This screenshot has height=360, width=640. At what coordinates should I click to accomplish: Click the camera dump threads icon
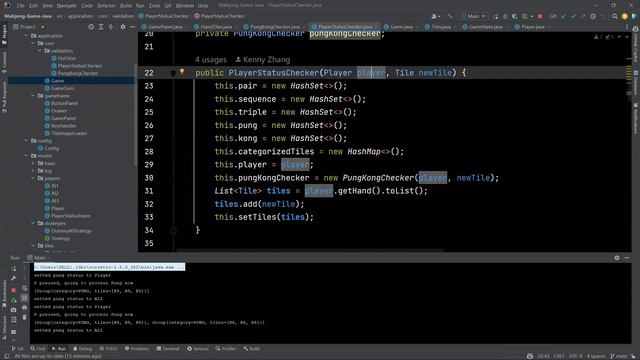[x=13, y=310]
